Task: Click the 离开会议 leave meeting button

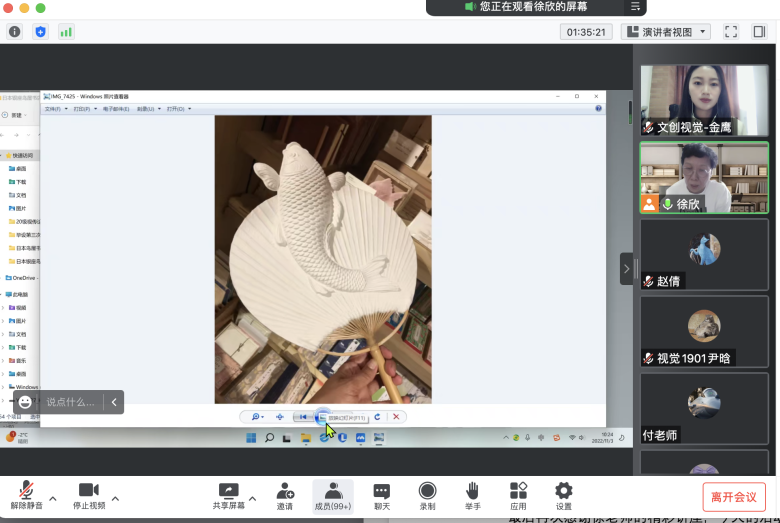Action: click(x=734, y=497)
